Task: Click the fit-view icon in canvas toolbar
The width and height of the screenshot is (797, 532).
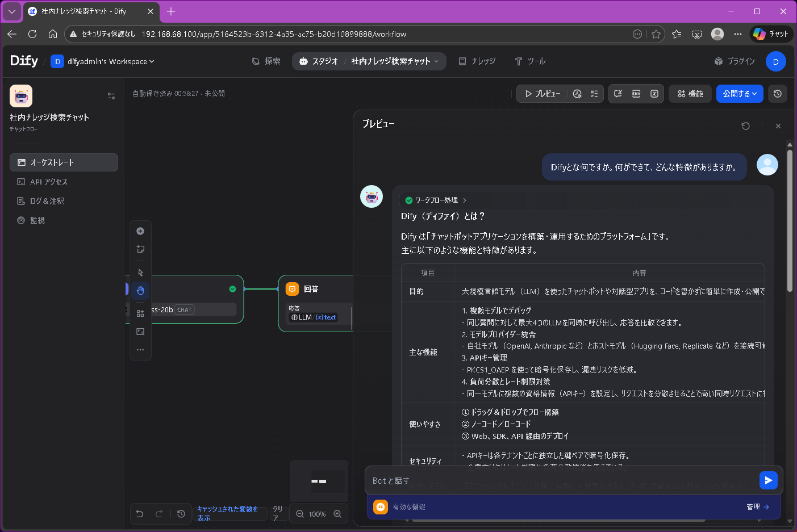Action: [x=140, y=331]
